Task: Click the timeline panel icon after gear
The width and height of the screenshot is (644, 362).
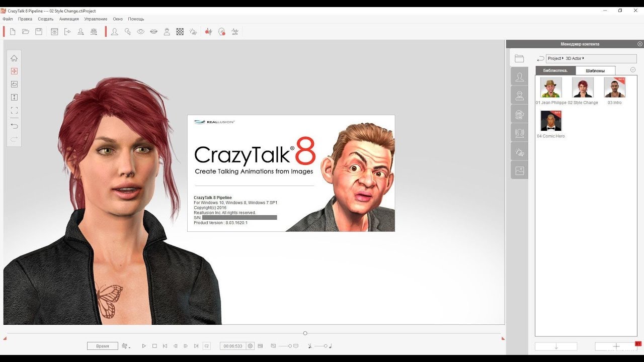Action: (260, 346)
